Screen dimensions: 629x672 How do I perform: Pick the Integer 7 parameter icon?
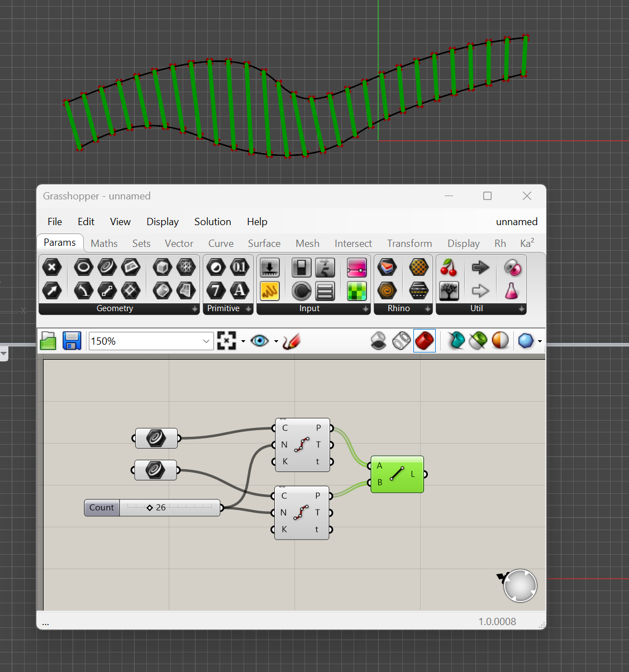point(216,290)
